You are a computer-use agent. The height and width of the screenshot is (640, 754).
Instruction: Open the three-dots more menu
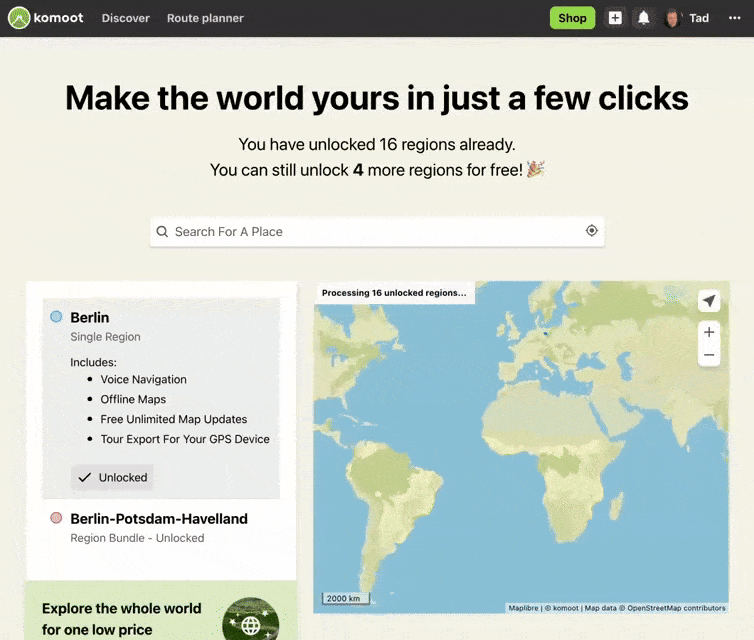(x=734, y=18)
